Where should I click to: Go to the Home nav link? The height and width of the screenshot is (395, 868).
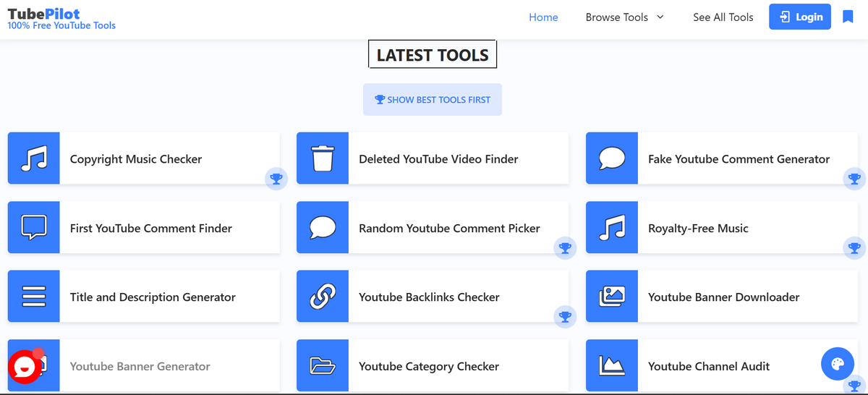click(x=543, y=17)
